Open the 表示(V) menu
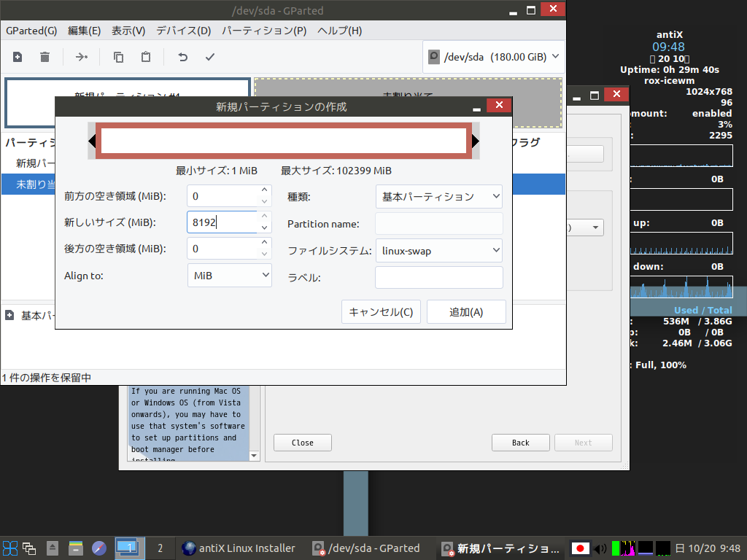Image resolution: width=747 pixels, height=560 pixels. click(128, 31)
